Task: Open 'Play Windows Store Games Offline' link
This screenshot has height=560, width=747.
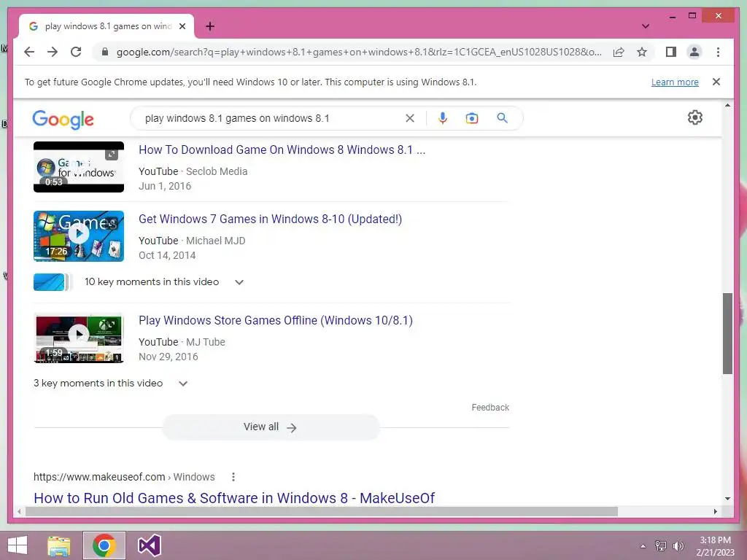Action: (x=275, y=321)
